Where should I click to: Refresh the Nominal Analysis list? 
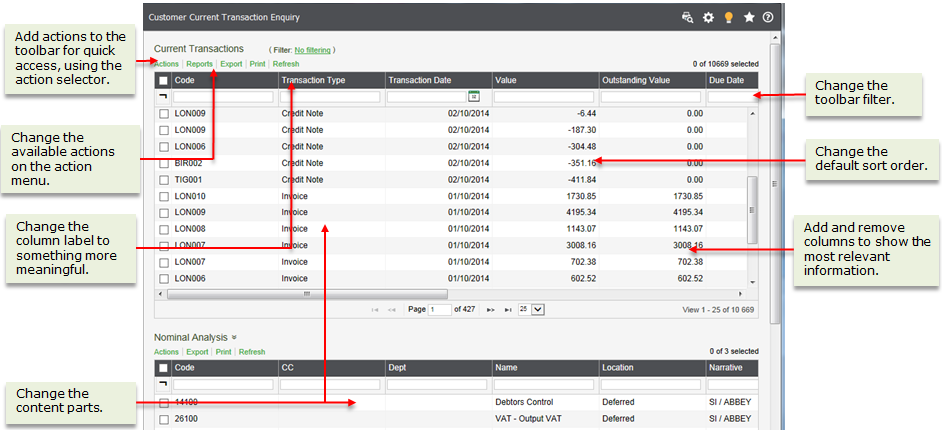[x=252, y=352]
